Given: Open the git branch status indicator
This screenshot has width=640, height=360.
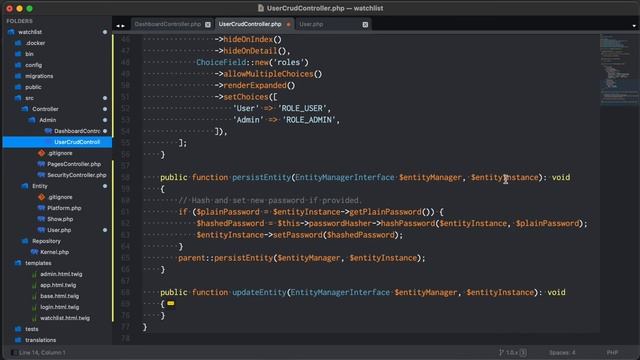Looking at the screenshot, I should pyautogui.click(x=513, y=353).
